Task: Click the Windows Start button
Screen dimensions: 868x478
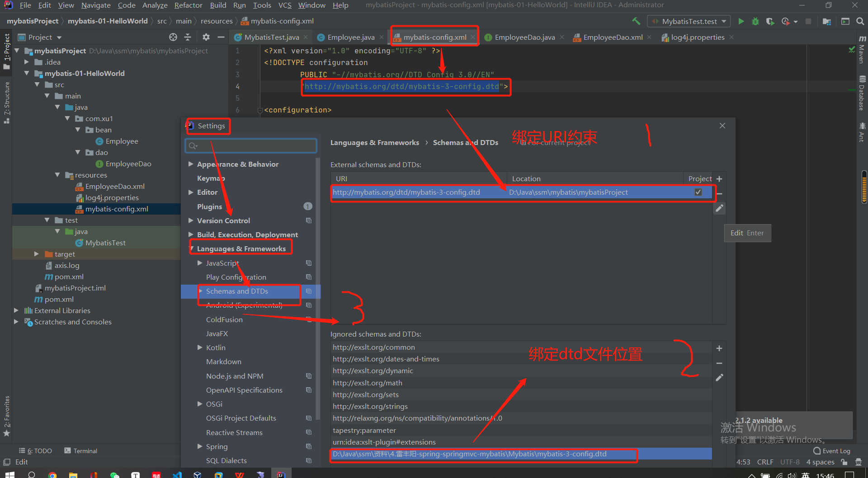Action: pos(10,474)
